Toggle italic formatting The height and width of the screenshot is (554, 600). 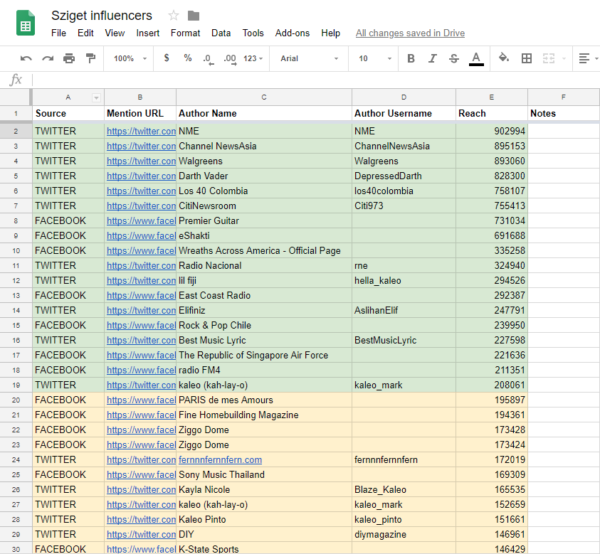click(x=432, y=59)
